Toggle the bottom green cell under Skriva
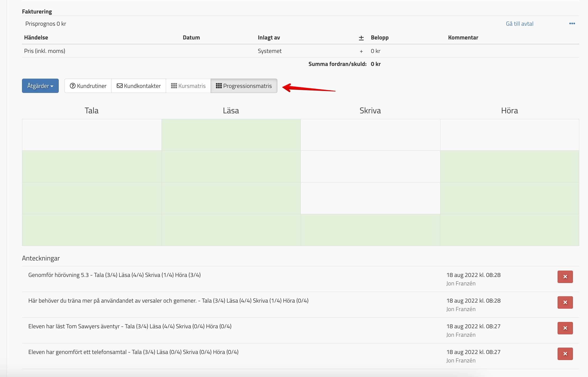This screenshot has width=588, height=377. pos(370,230)
